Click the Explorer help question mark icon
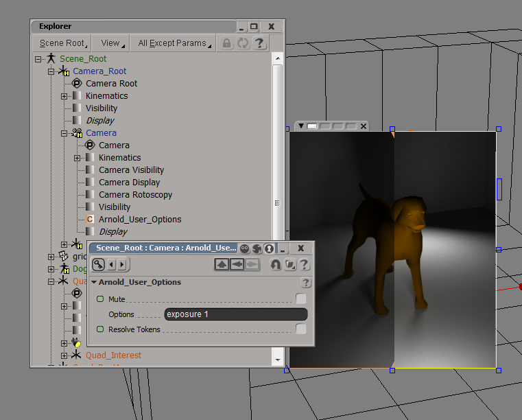The height and width of the screenshot is (420, 522). coord(259,43)
